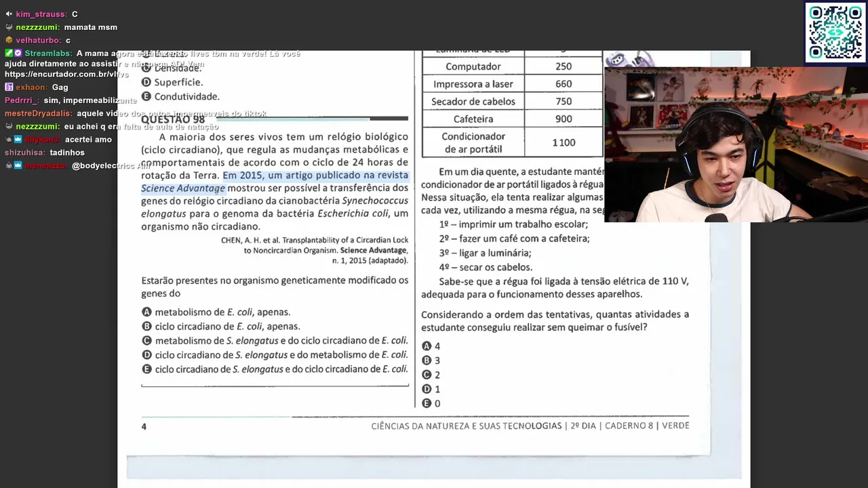Click the chat message 'mamata msm'
Image resolution: width=868 pixels, height=488 pixels.
(x=90, y=28)
